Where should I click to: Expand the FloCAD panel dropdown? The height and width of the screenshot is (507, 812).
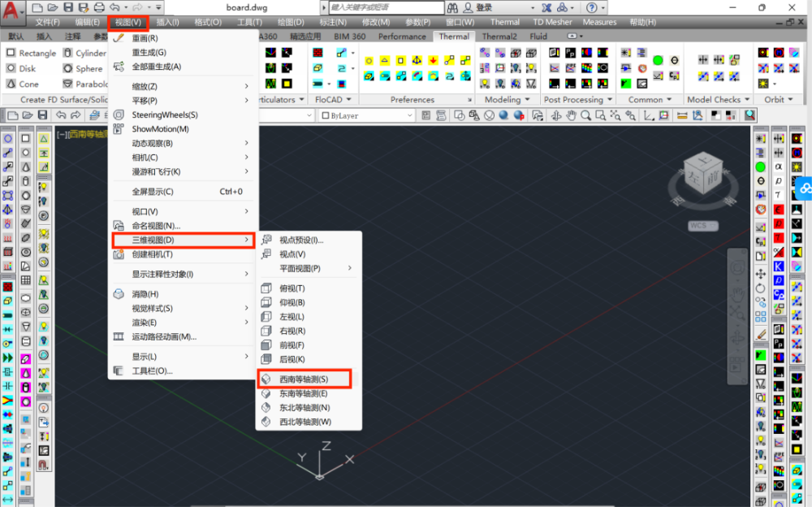(x=334, y=100)
